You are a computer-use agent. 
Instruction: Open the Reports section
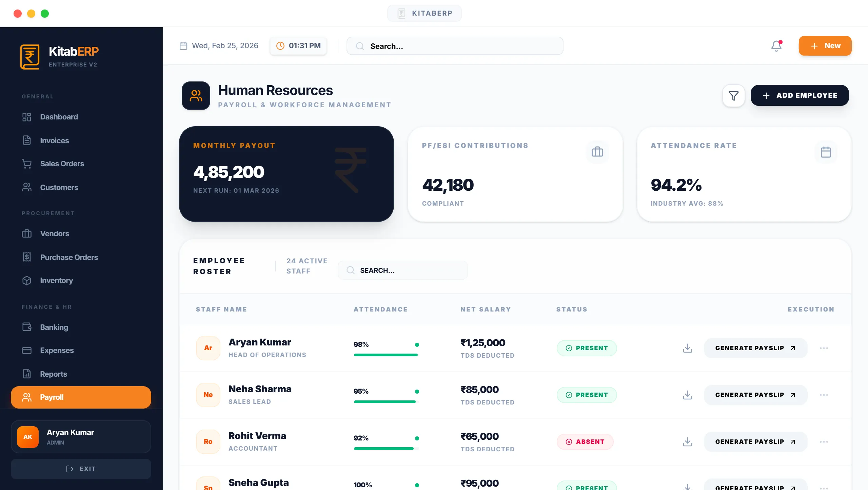click(x=53, y=374)
